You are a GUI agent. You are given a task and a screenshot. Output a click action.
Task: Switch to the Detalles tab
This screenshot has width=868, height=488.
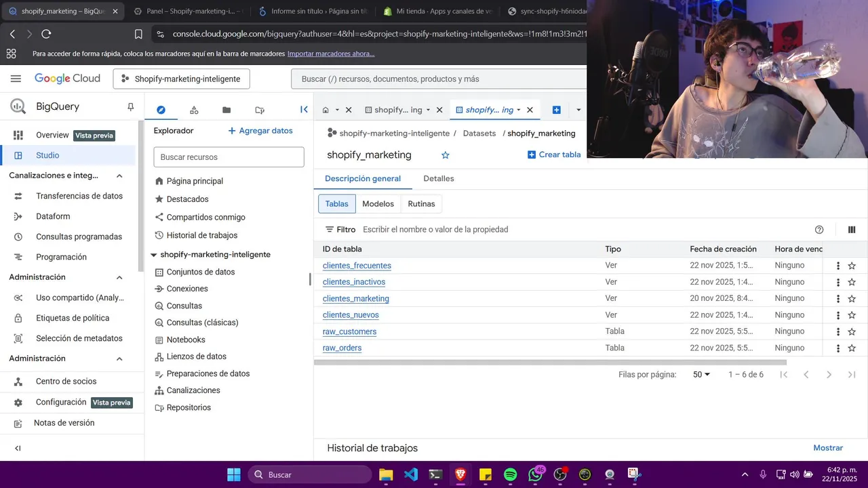pyautogui.click(x=439, y=178)
